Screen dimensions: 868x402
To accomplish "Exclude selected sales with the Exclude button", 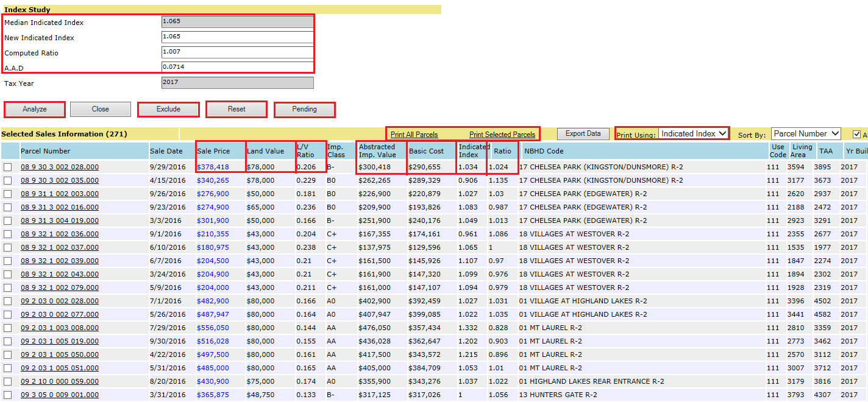I will [168, 109].
